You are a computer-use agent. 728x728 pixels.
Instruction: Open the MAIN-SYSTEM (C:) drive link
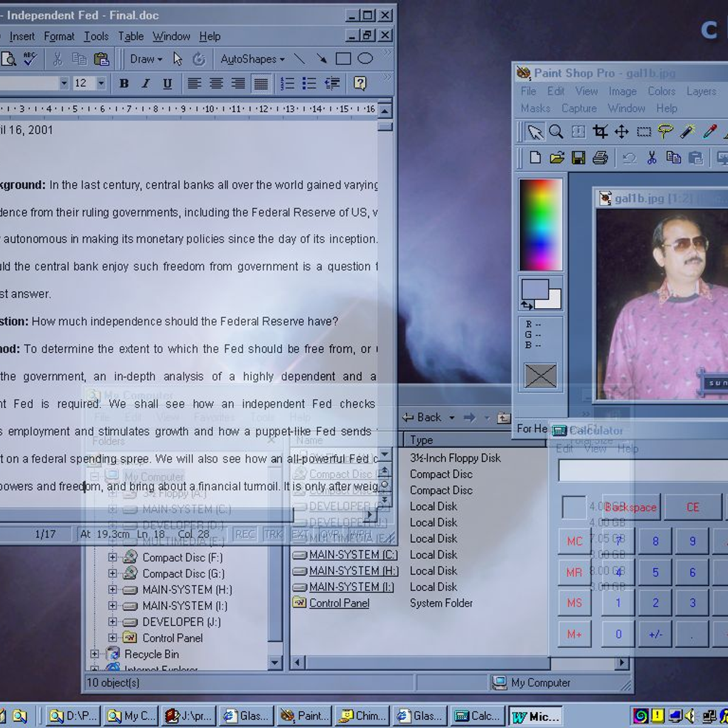tap(353, 554)
